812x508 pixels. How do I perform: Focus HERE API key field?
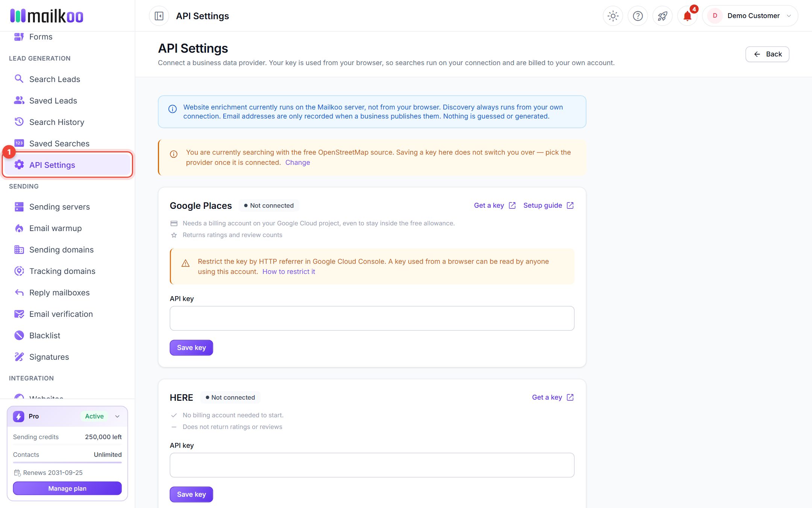[x=372, y=465]
